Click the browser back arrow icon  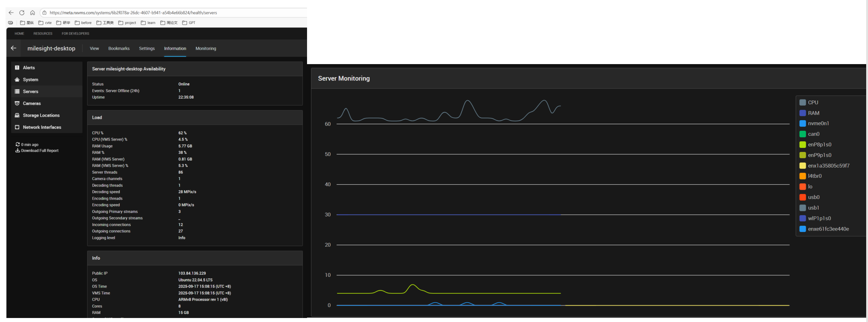tap(11, 13)
